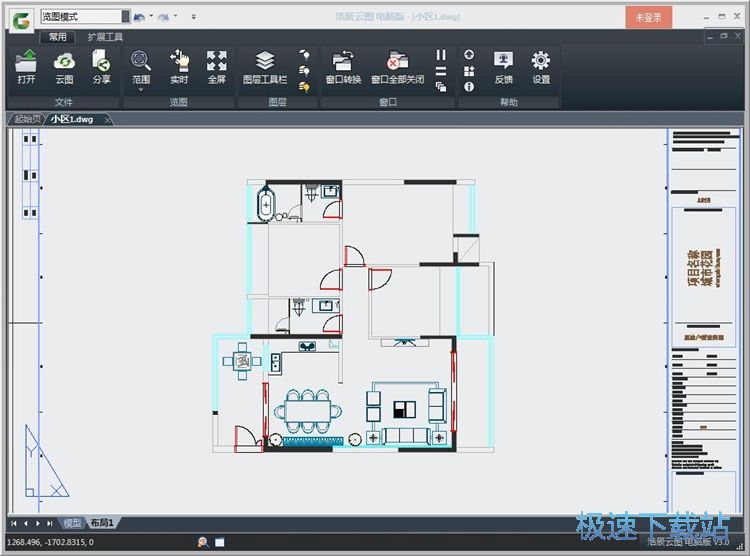
Task: Expand the 范围 zoom range dropdown
Action: point(141,89)
